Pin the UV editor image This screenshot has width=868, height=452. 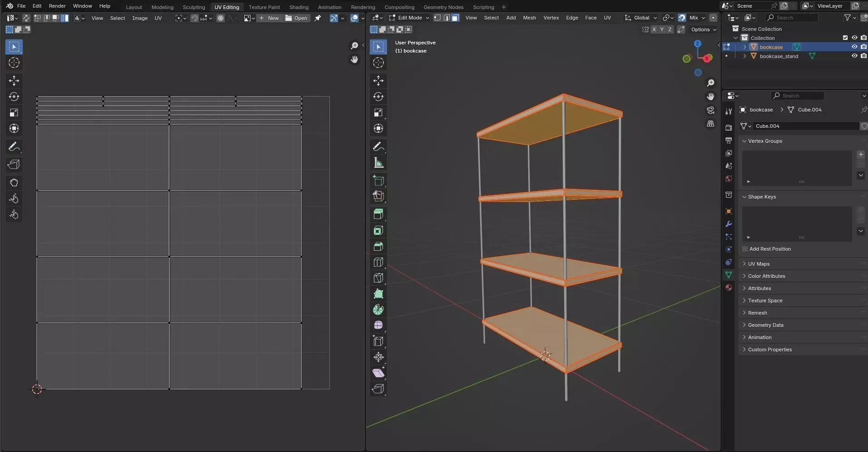point(318,18)
